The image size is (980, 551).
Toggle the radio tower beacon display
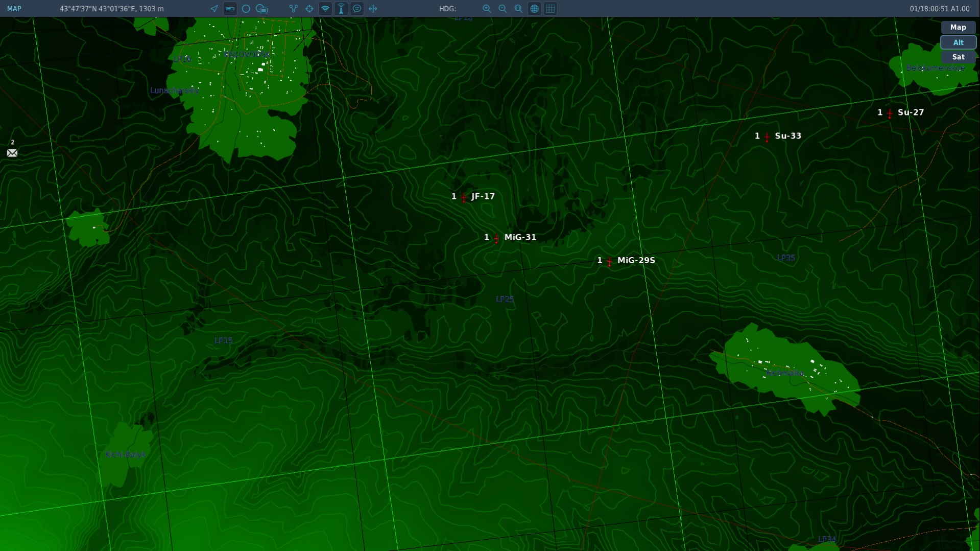[341, 9]
